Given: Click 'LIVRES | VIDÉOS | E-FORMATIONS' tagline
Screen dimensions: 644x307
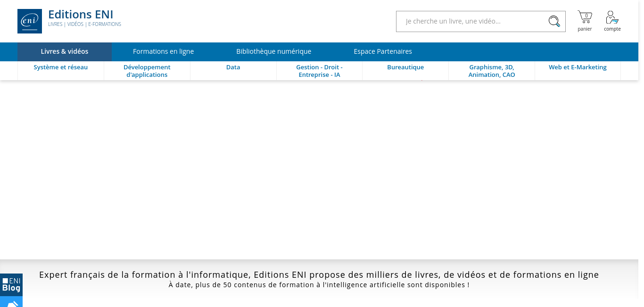Looking at the screenshot, I should point(84,24).
